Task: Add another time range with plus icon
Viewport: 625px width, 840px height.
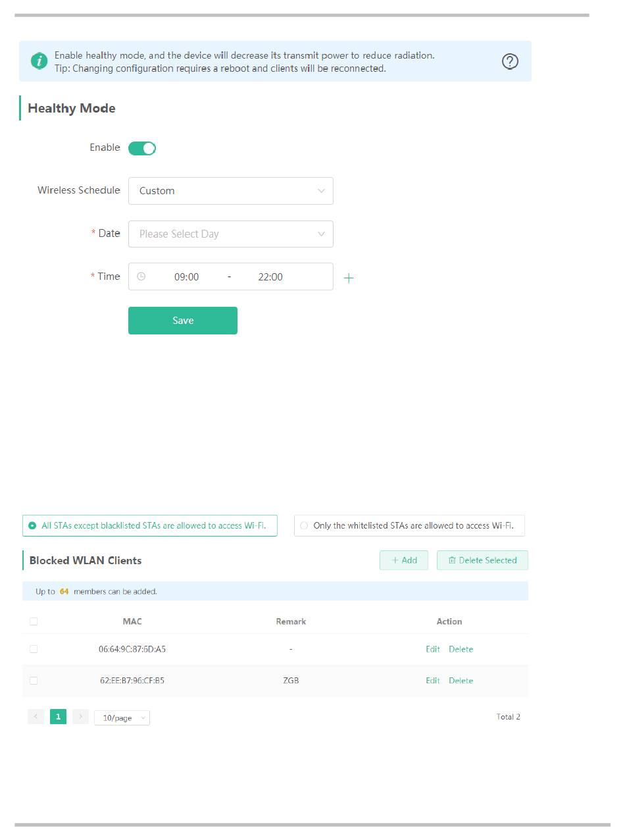Action: (349, 278)
